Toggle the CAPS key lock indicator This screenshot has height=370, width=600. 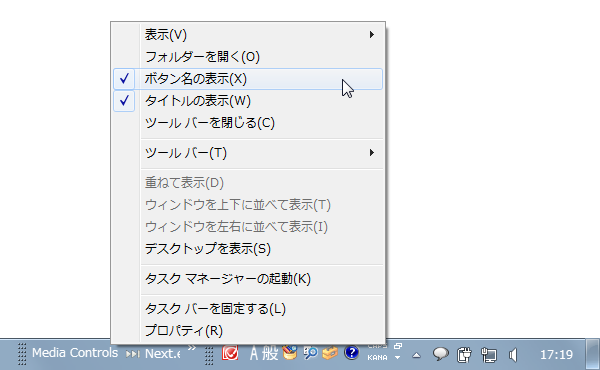coord(377,346)
